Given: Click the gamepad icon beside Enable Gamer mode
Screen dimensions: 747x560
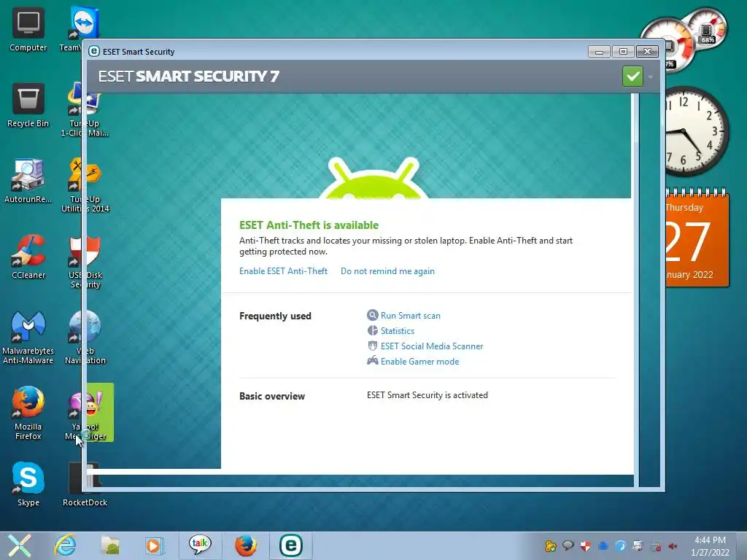Looking at the screenshot, I should coord(373,360).
